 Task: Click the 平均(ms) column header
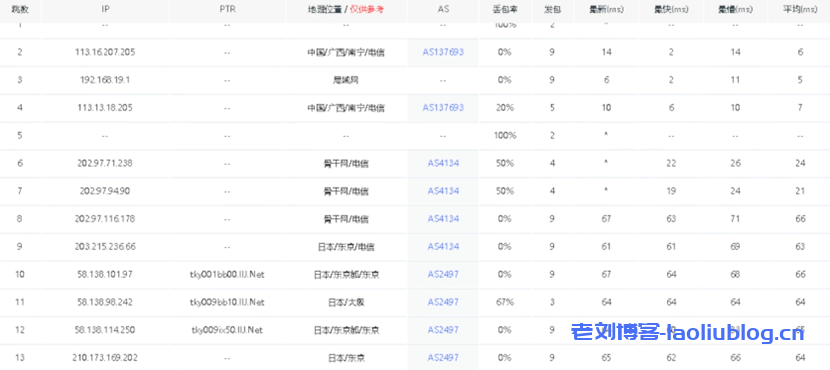click(x=800, y=10)
